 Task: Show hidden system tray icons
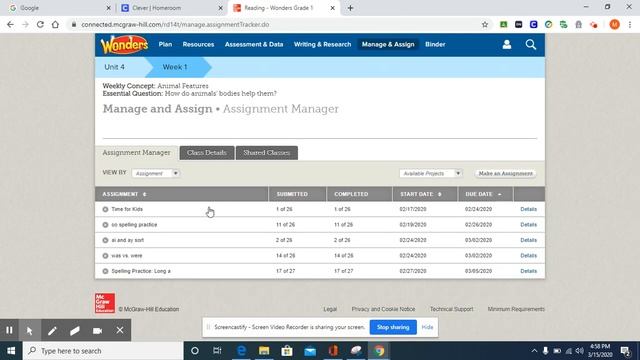click(534, 351)
